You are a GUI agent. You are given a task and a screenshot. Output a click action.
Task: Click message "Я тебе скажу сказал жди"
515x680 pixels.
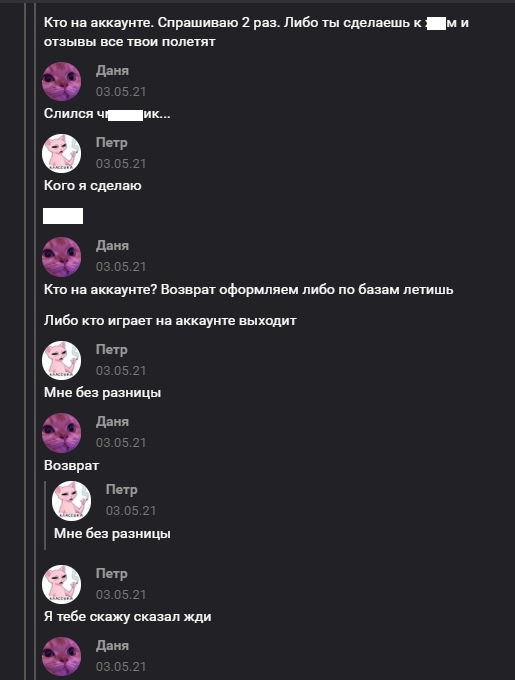127,617
